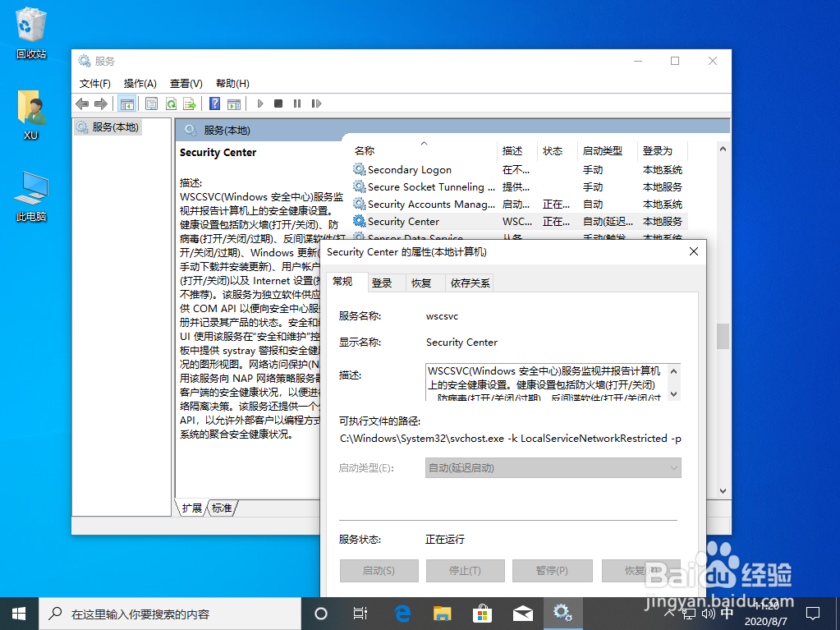Click the Export List toolbar icon
Viewport: 840px width, 630px height.
coord(190,103)
